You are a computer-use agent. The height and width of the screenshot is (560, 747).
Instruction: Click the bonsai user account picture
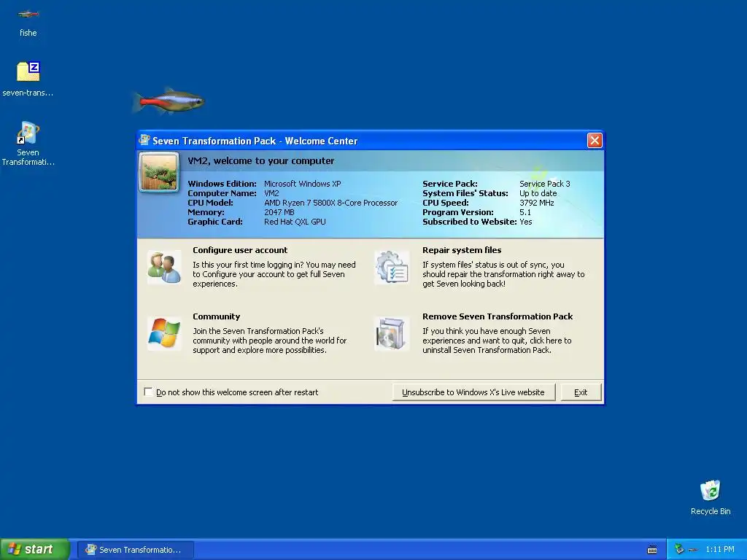pyautogui.click(x=159, y=172)
